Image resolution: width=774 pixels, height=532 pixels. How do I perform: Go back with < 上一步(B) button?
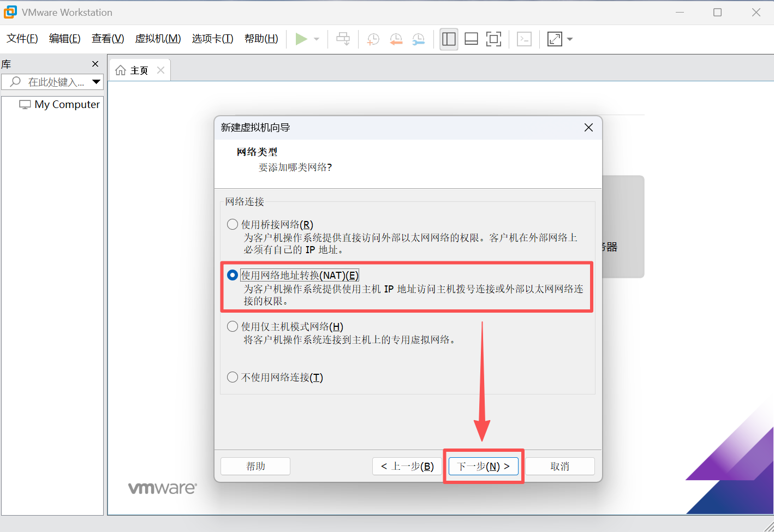pos(407,466)
